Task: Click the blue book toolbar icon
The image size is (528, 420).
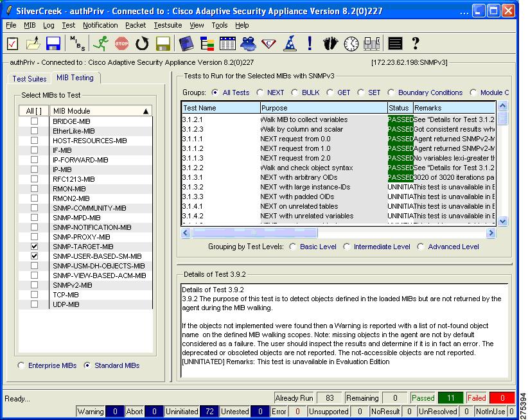Action: 186,44
